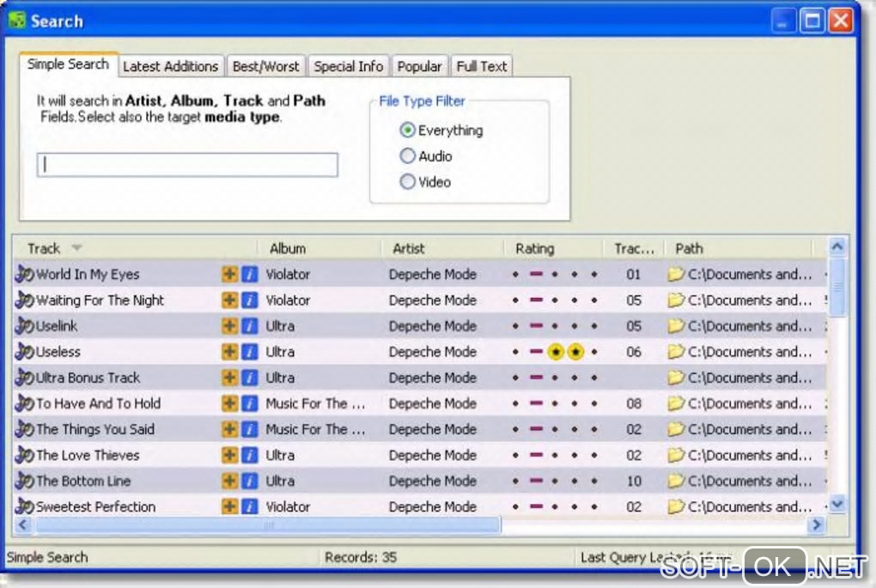The height and width of the screenshot is (588, 876).
Task: Sort results by Trac... number column header
Action: (634, 248)
